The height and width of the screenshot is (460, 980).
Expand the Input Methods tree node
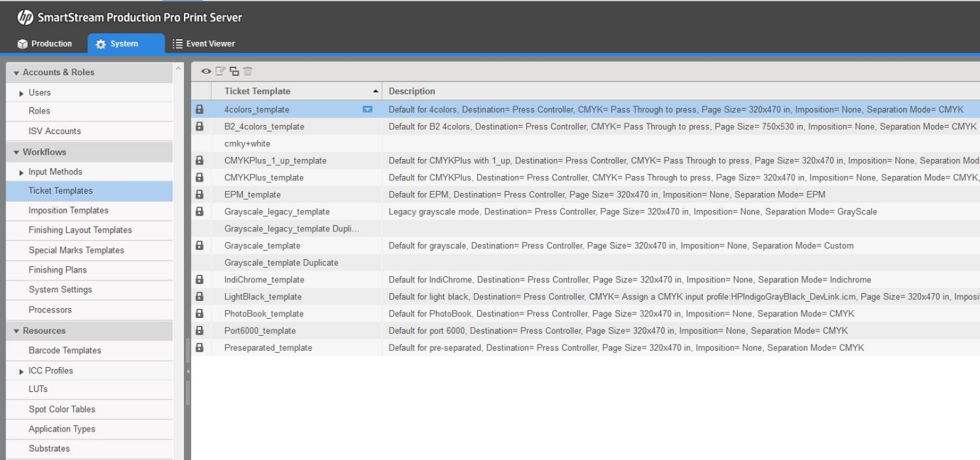click(x=21, y=172)
